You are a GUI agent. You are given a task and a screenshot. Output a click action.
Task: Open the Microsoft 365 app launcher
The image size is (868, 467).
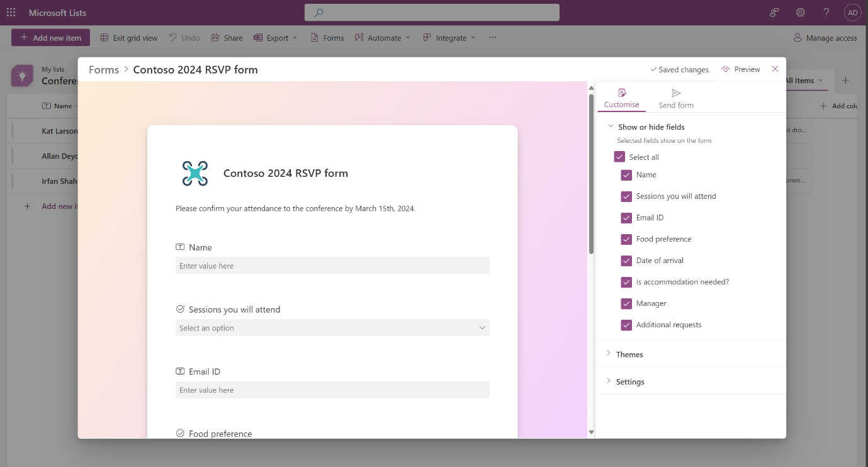click(11, 12)
